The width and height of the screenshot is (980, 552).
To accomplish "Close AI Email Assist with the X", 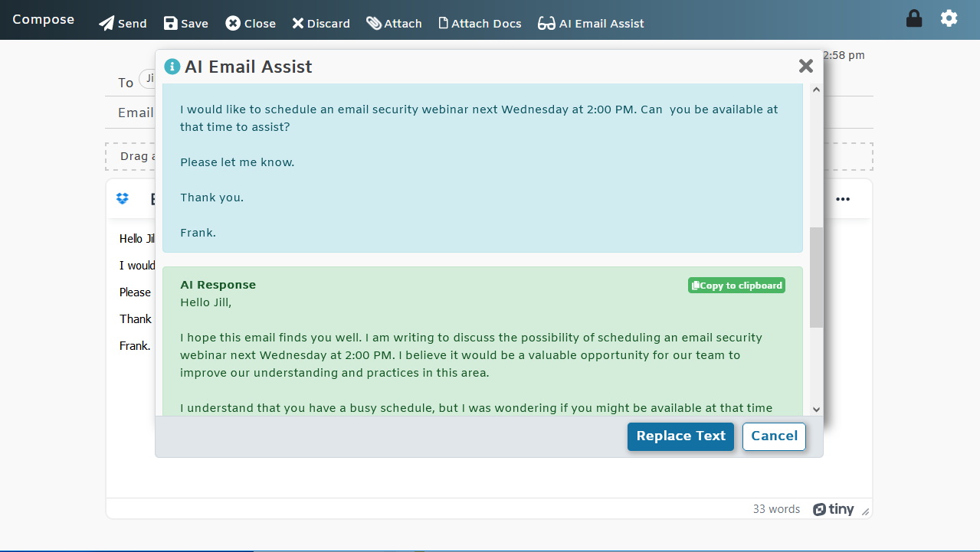I will pyautogui.click(x=805, y=66).
